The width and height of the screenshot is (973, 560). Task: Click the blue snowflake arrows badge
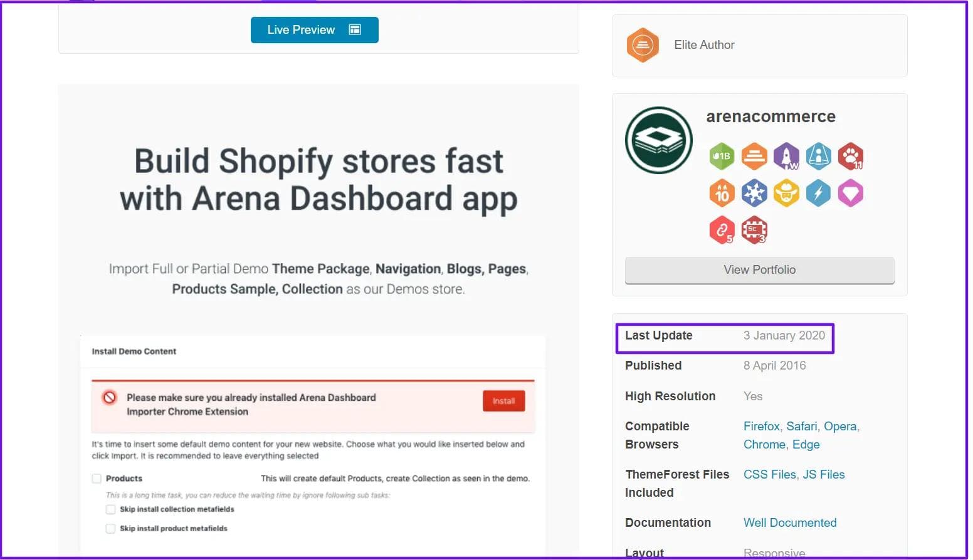coord(754,193)
